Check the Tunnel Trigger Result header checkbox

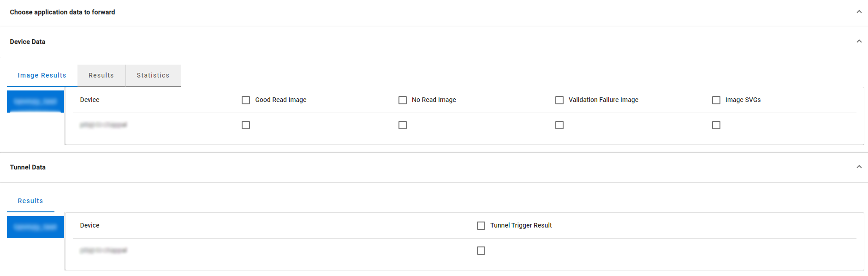(x=481, y=226)
